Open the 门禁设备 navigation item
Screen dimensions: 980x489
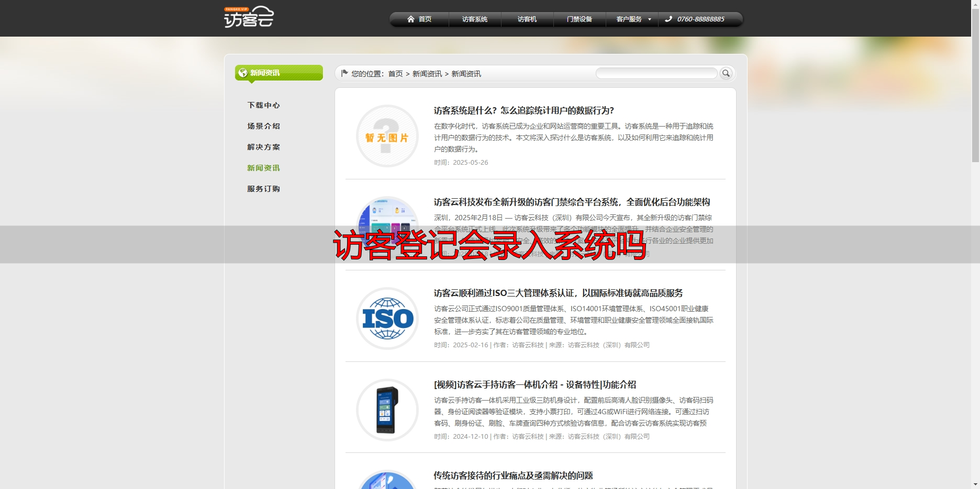pos(580,19)
